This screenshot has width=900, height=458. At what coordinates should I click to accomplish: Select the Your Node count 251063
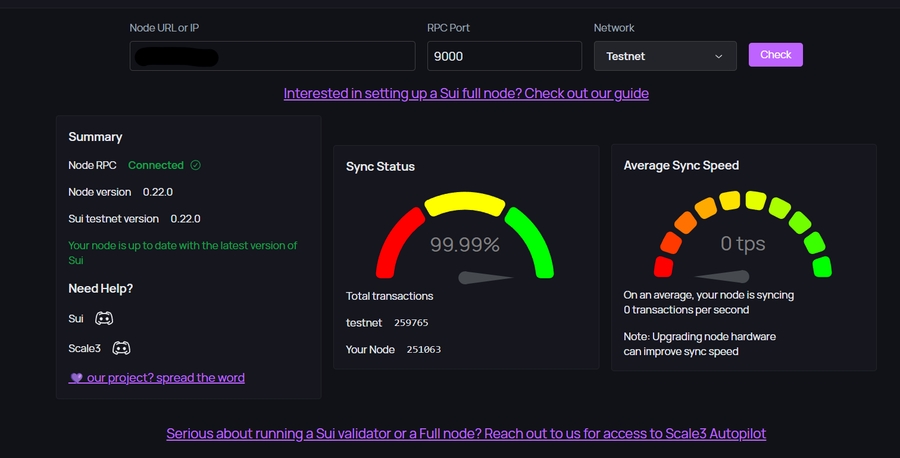click(x=424, y=349)
